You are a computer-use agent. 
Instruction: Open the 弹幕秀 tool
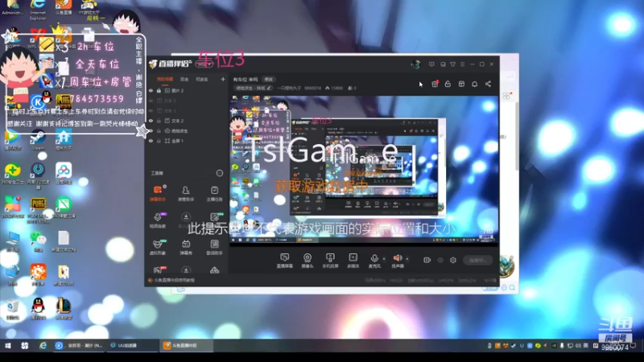186,247
